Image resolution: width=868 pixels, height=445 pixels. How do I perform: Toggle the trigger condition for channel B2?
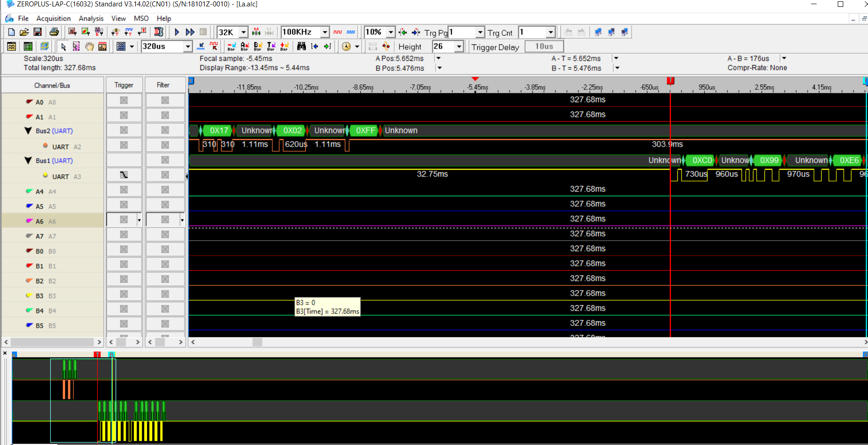(124, 279)
